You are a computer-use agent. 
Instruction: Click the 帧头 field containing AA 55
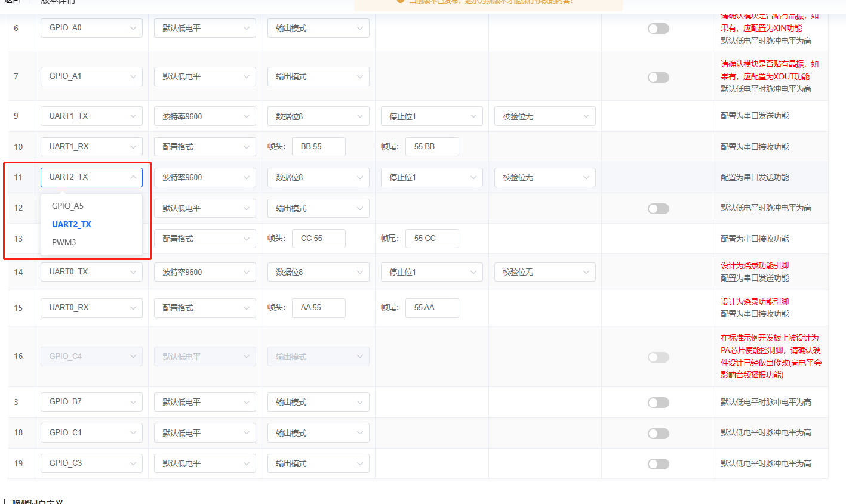coord(318,308)
